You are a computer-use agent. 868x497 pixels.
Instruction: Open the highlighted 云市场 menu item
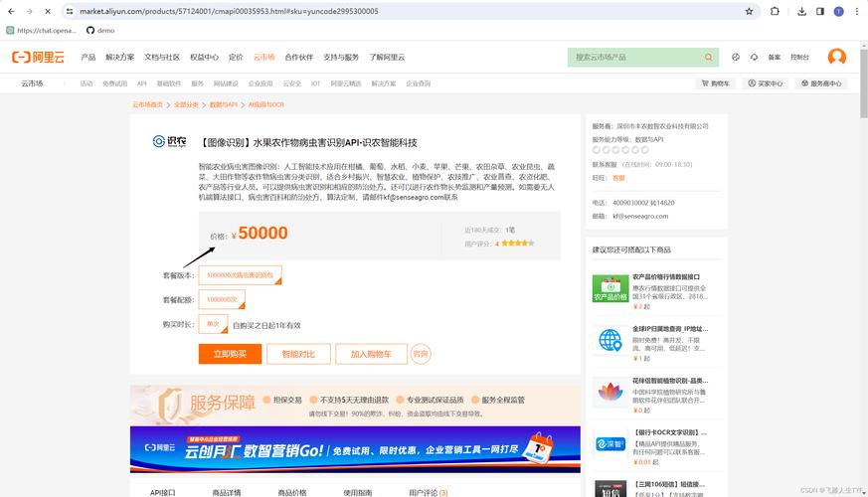point(264,57)
